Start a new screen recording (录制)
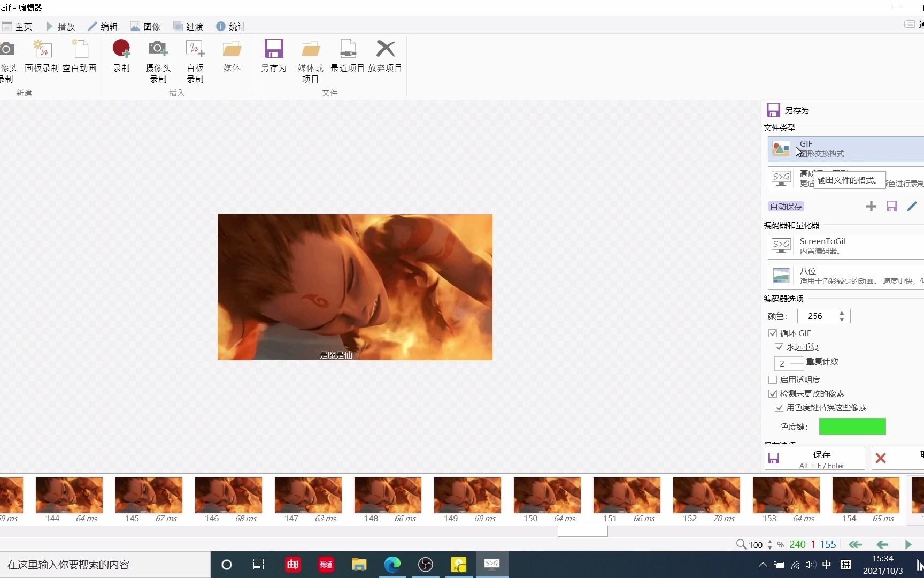 121,56
